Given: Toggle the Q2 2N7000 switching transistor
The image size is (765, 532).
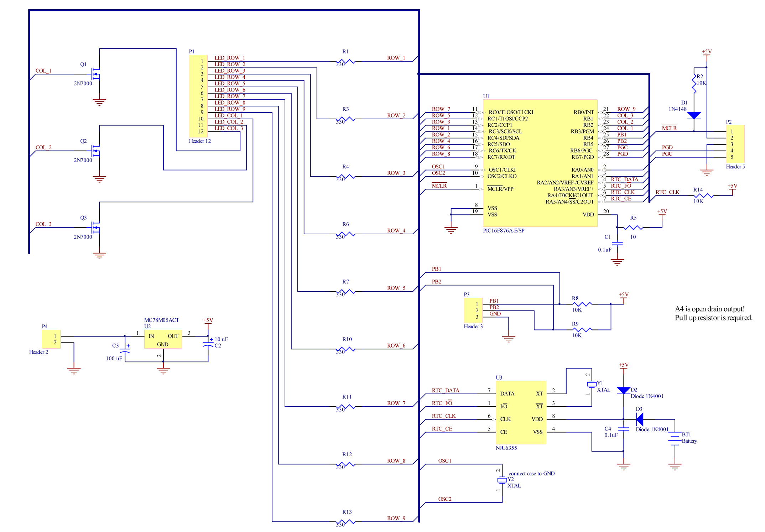Looking at the screenshot, I should click(95, 150).
